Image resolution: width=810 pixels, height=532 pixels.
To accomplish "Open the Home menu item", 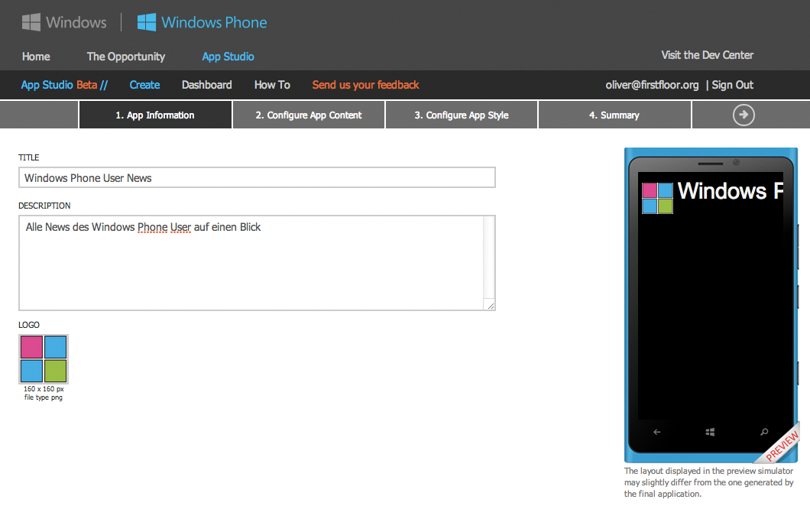I will 36,57.
